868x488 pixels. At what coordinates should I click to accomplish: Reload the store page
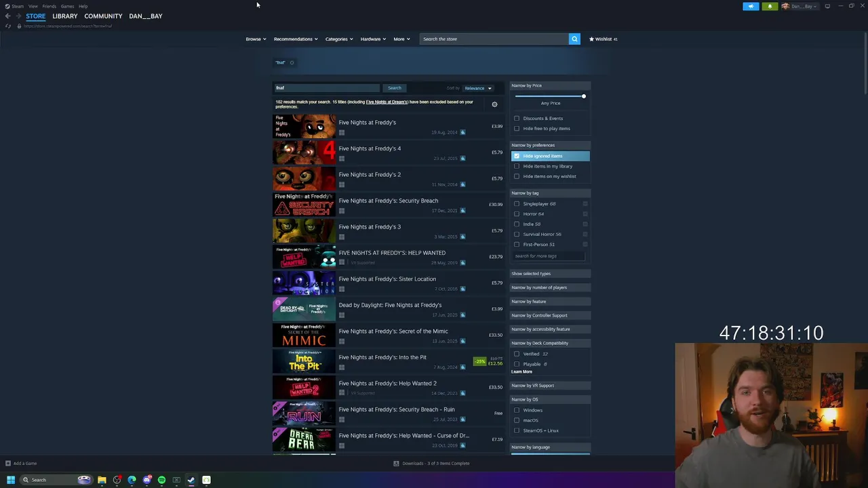pos(8,26)
